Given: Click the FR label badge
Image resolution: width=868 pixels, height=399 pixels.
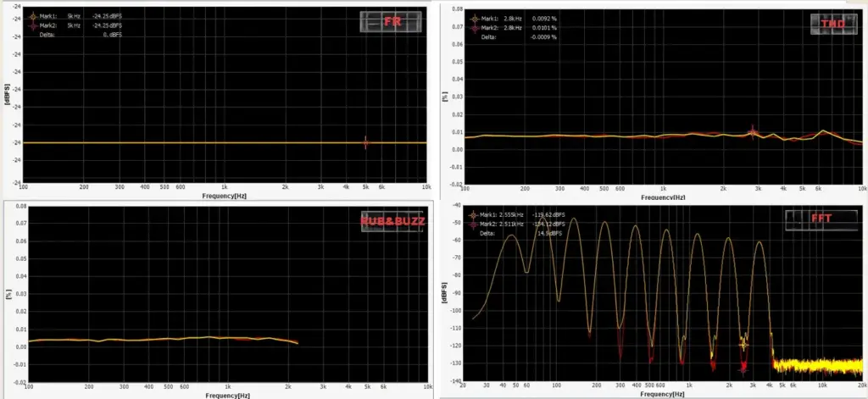Looking at the screenshot, I should pyautogui.click(x=392, y=22).
